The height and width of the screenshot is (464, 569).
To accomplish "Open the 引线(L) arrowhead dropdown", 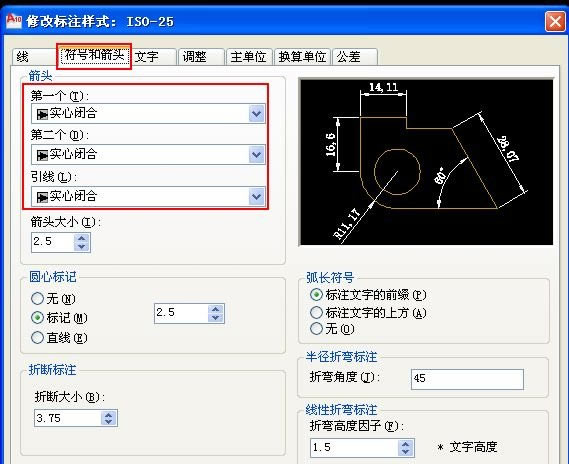I will point(257,196).
